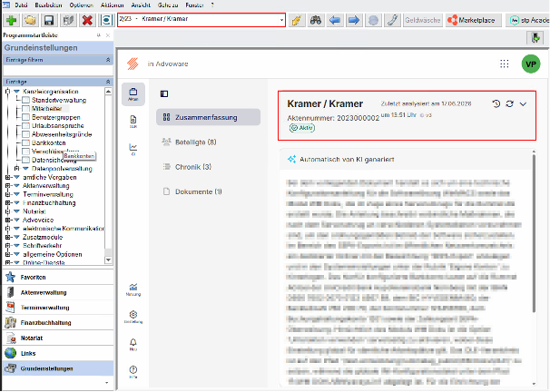Expand the amtliche Vorgaben tree node
The image size is (550, 392).
(x=8, y=178)
